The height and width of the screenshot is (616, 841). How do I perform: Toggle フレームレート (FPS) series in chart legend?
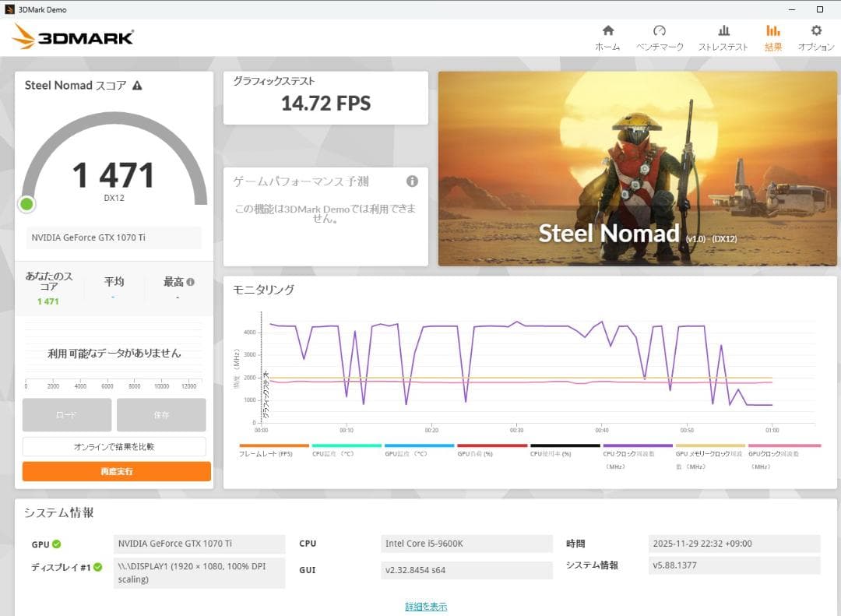pyautogui.click(x=266, y=453)
